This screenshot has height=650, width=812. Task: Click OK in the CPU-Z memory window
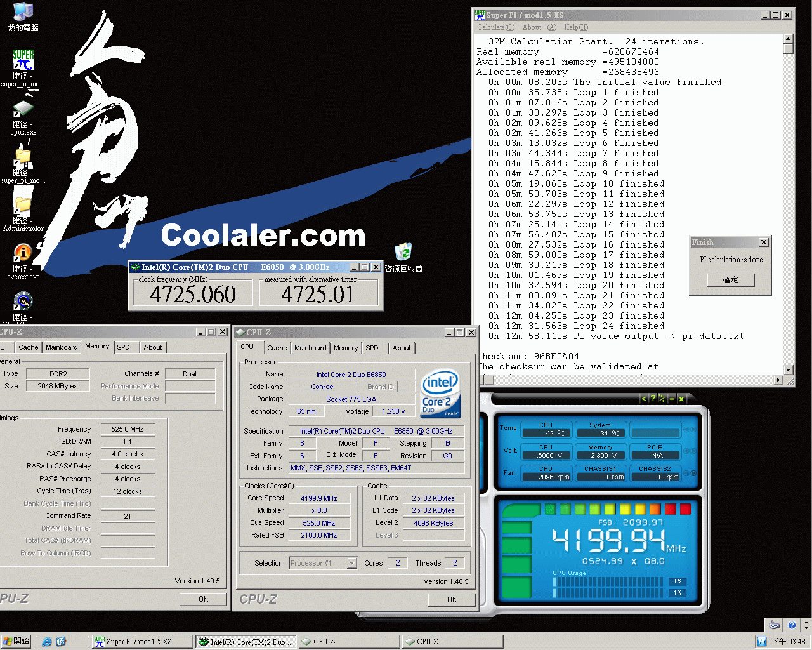(203, 599)
